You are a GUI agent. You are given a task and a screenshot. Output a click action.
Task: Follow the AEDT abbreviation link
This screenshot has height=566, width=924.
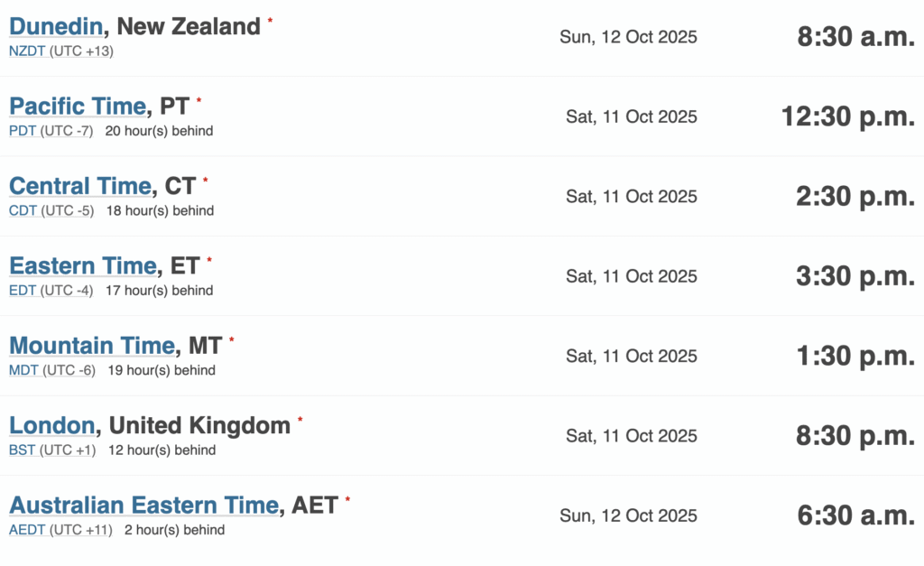27,530
